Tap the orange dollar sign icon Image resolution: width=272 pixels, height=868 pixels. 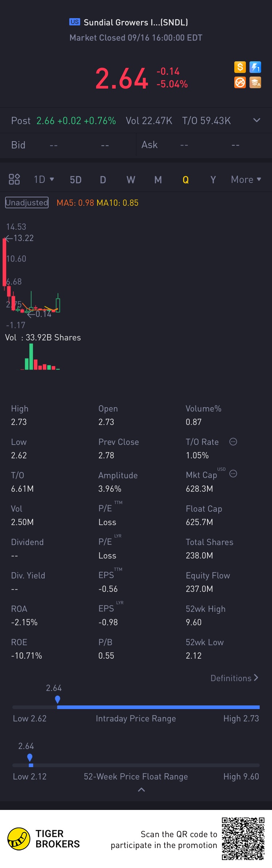240,67
